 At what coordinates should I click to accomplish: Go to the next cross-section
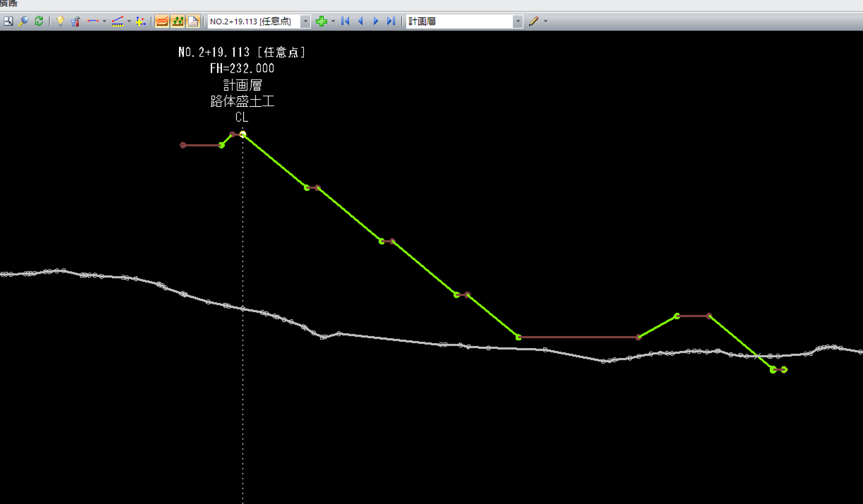[376, 21]
